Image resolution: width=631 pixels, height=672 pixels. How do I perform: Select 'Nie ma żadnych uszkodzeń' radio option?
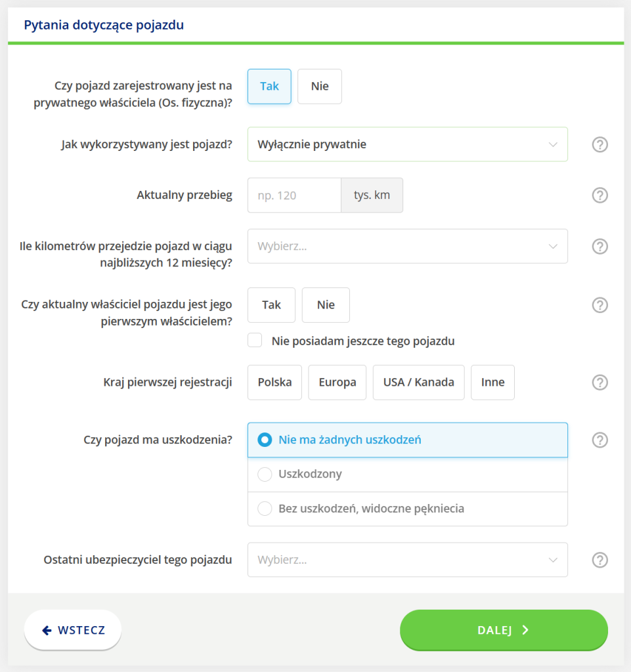coord(265,440)
